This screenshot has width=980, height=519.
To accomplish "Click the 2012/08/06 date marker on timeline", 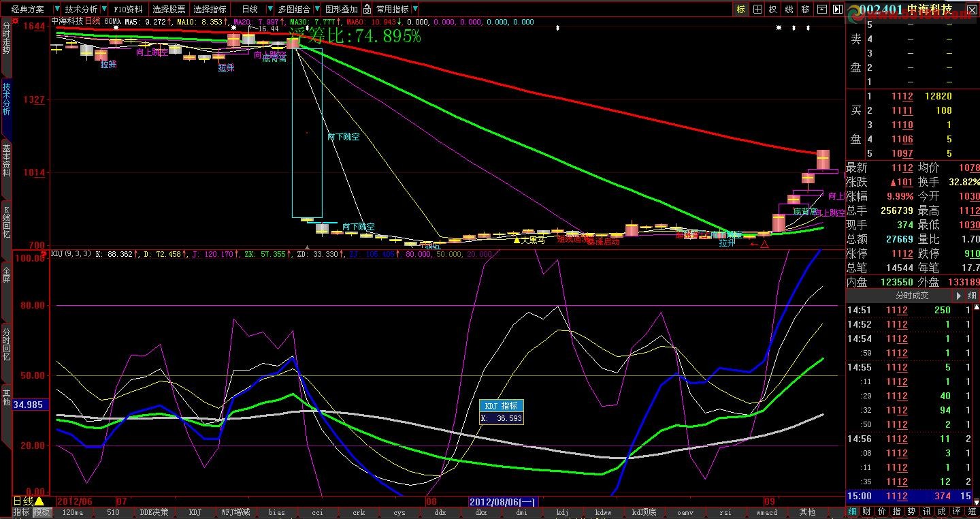I will pyautogui.click(x=504, y=502).
